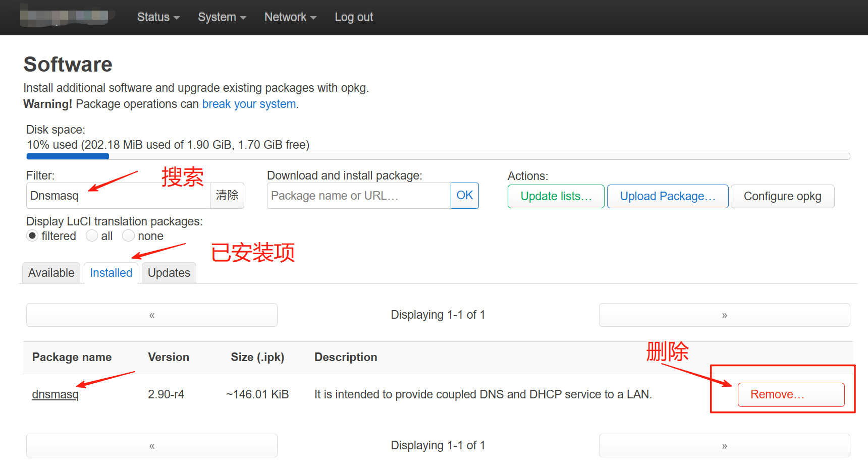Select the all translation packages option
This screenshot has height=475, width=868.
pos(92,236)
